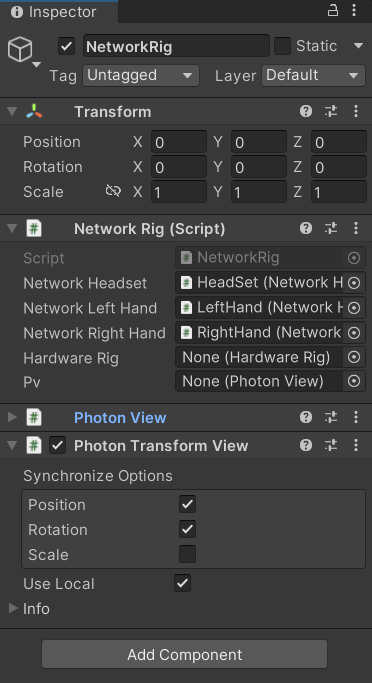Enable the Static checkbox
Image resolution: width=372 pixels, height=683 pixels.
(282, 46)
